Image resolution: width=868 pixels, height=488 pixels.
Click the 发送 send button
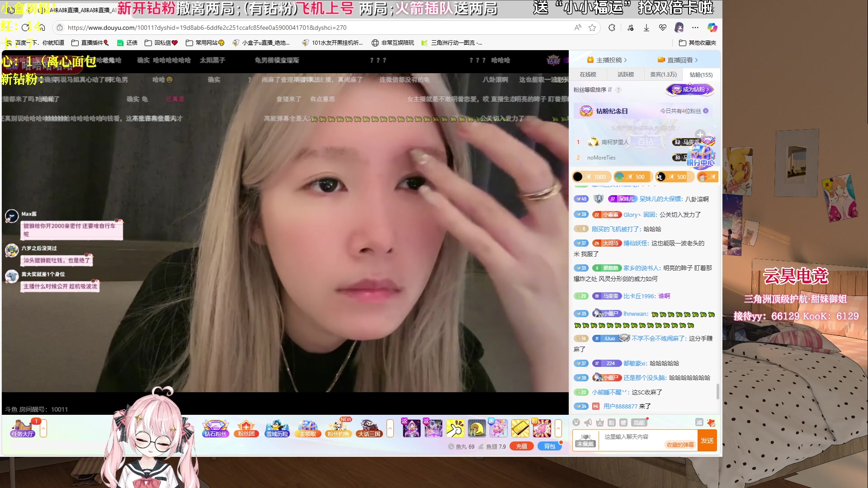tap(707, 441)
